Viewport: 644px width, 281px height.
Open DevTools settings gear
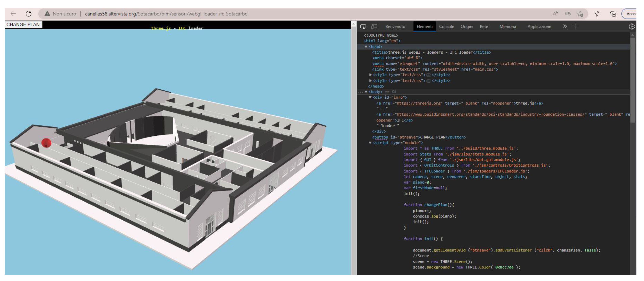632,26
